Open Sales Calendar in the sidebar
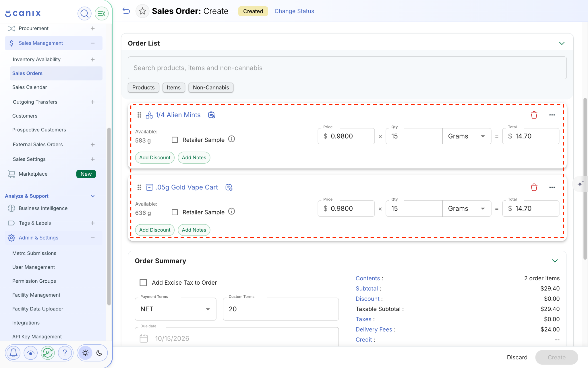Viewport: 588px width, 368px height. [30, 87]
